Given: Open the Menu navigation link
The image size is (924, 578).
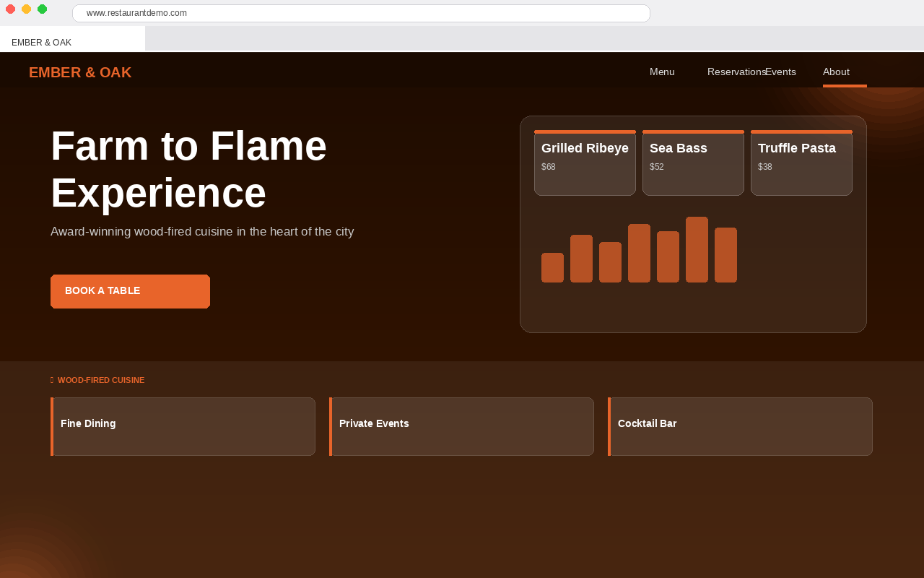Looking at the screenshot, I should tap(662, 72).
